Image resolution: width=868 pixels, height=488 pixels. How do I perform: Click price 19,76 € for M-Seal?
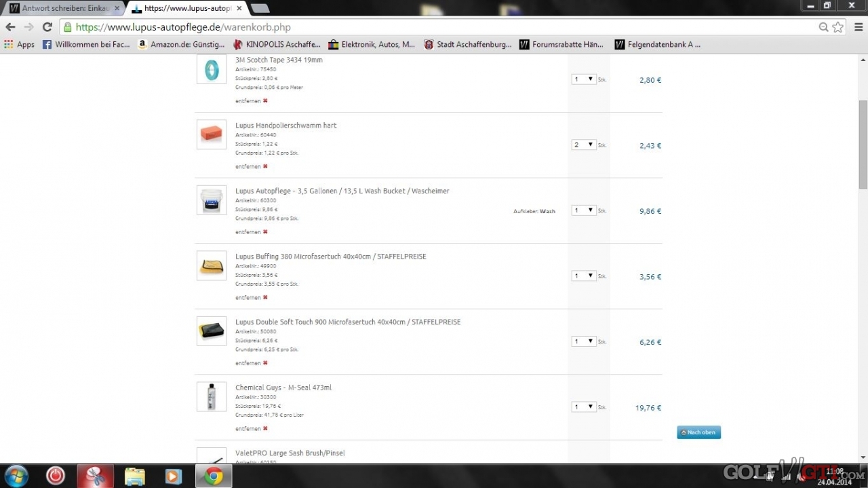[648, 408]
